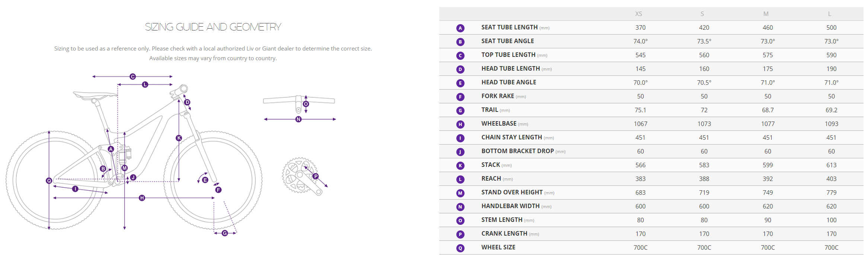Viewport: 868px width, 262px height.
Task: Select the M size column header
Action: pos(766,14)
